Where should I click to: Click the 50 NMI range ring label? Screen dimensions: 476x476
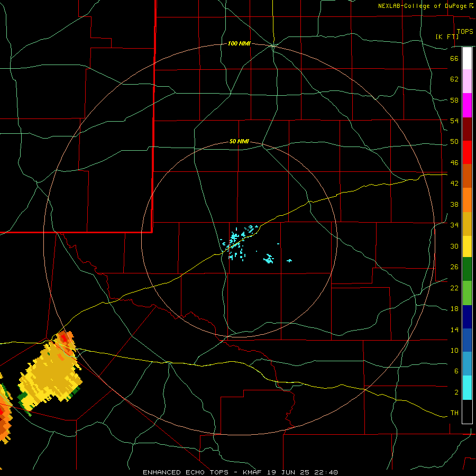239,141
